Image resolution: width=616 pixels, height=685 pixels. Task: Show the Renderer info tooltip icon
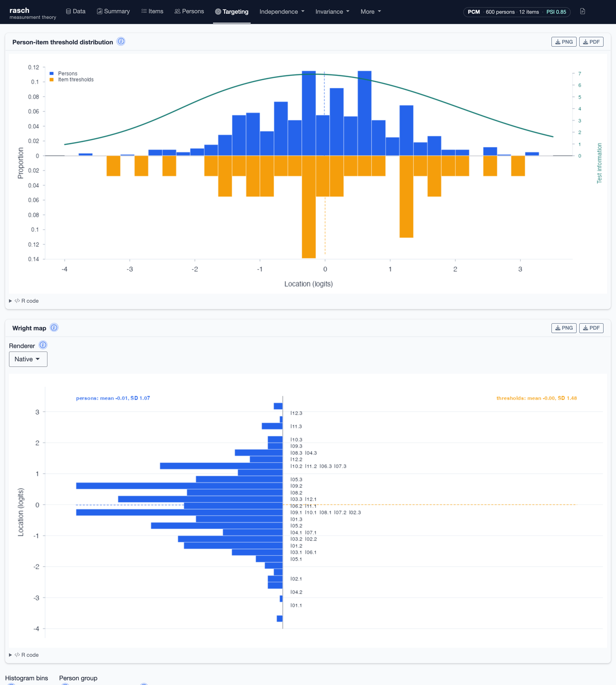tap(43, 345)
